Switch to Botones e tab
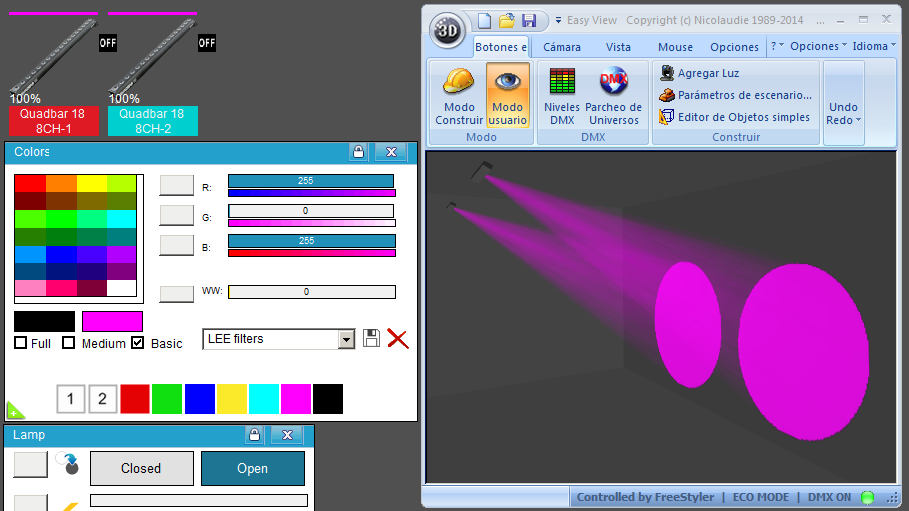 coord(501,47)
